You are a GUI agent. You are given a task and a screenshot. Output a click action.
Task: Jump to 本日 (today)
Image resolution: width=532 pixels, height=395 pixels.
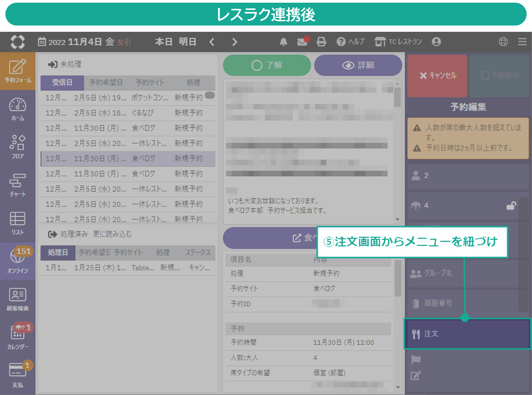[x=164, y=42]
